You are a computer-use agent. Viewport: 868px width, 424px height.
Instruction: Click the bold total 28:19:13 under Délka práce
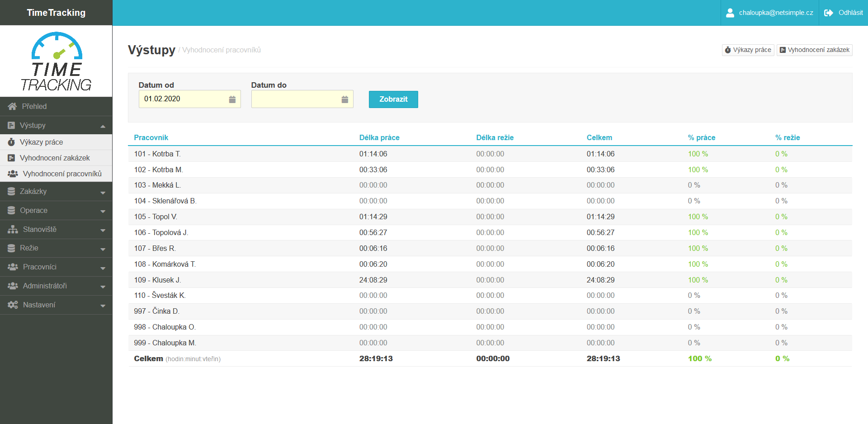(376, 358)
